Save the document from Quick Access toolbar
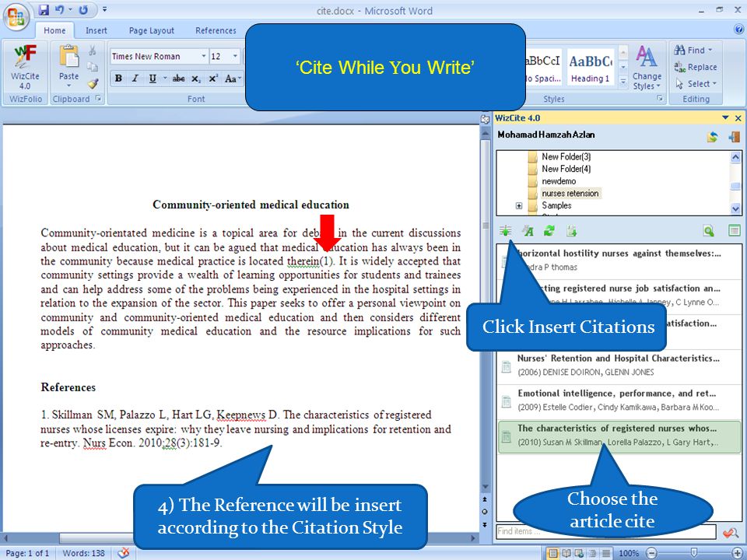Screen dimensions: 747x560 [44, 9]
